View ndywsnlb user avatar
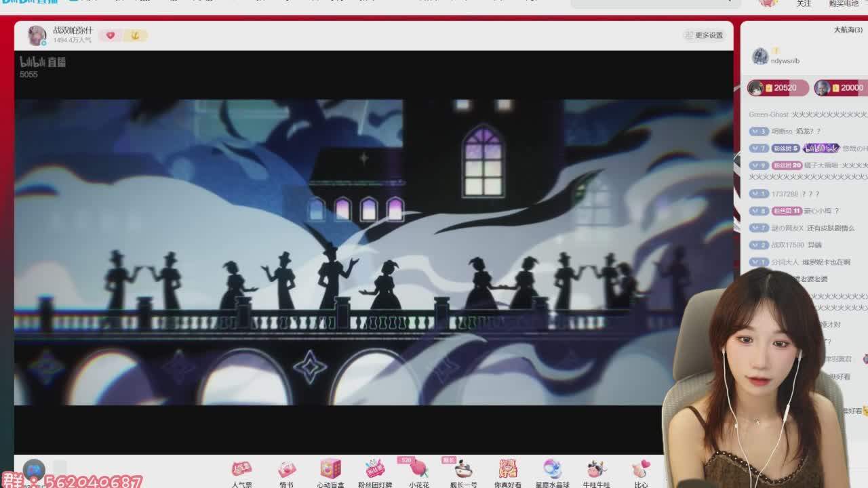Viewport: 868px width, 488px height. (x=759, y=56)
